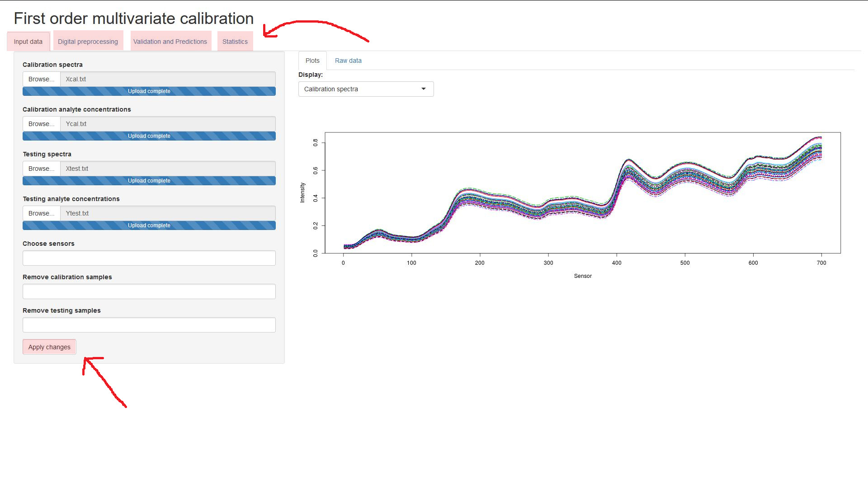Click the Ytest.txt file name box
Image resolution: width=868 pixels, height=488 pixels.
point(167,213)
